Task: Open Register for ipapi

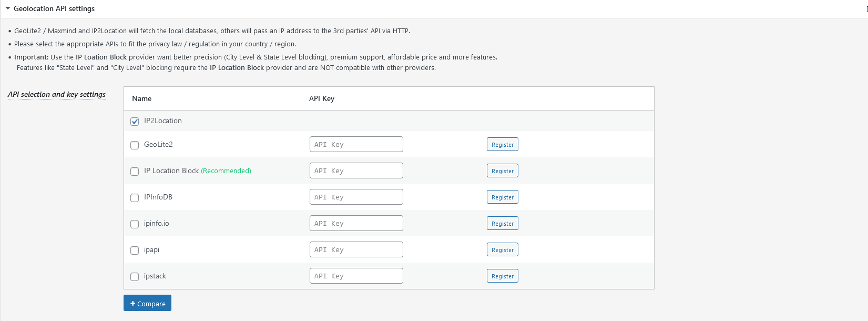Action: [503, 249]
